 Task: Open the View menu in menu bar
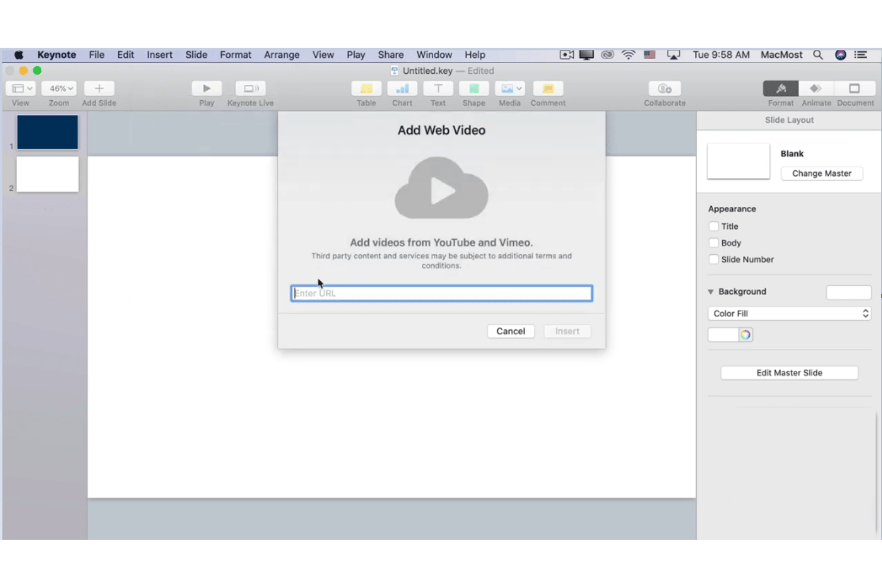pyautogui.click(x=323, y=55)
